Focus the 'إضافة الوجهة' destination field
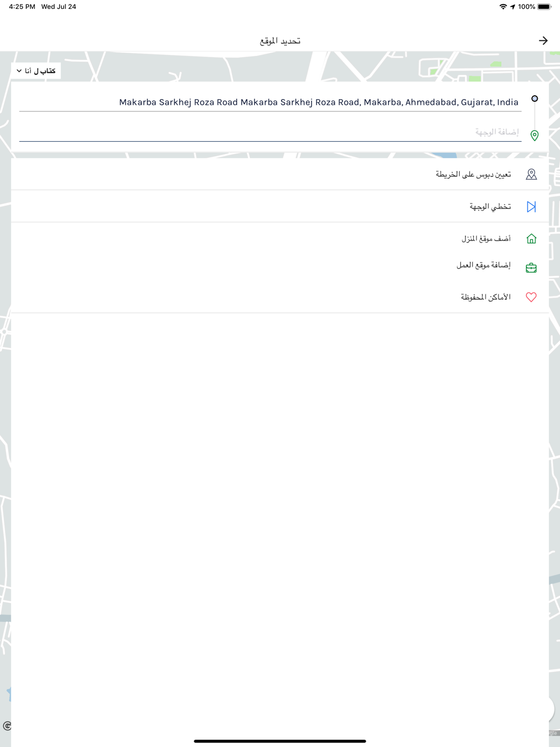 (x=270, y=132)
